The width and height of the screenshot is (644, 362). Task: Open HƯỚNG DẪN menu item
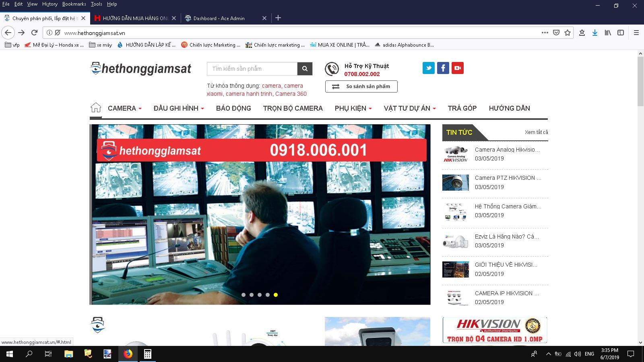pyautogui.click(x=510, y=108)
